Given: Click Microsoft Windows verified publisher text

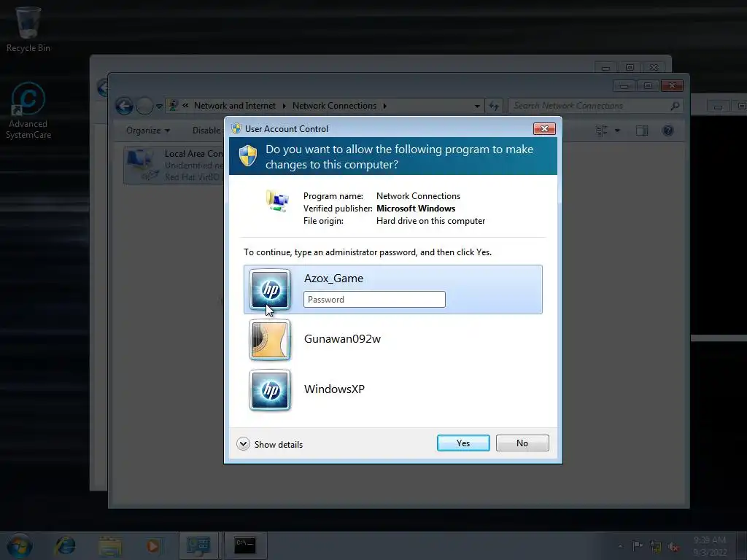Looking at the screenshot, I should 415,209.
